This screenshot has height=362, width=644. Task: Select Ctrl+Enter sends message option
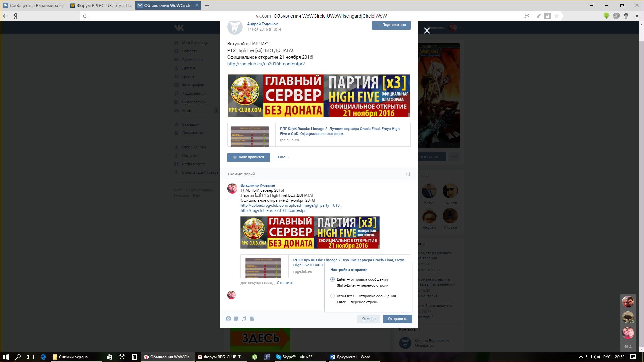(332, 296)
